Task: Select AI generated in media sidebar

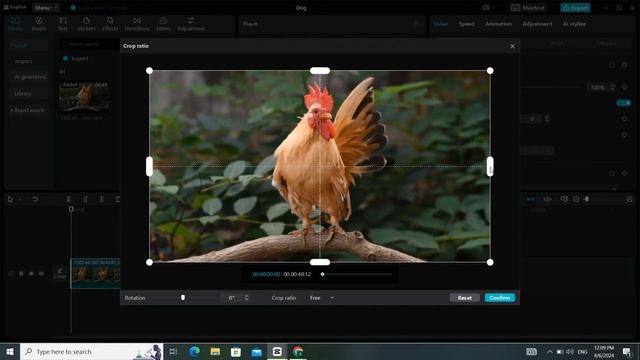Action: point(30,77)
